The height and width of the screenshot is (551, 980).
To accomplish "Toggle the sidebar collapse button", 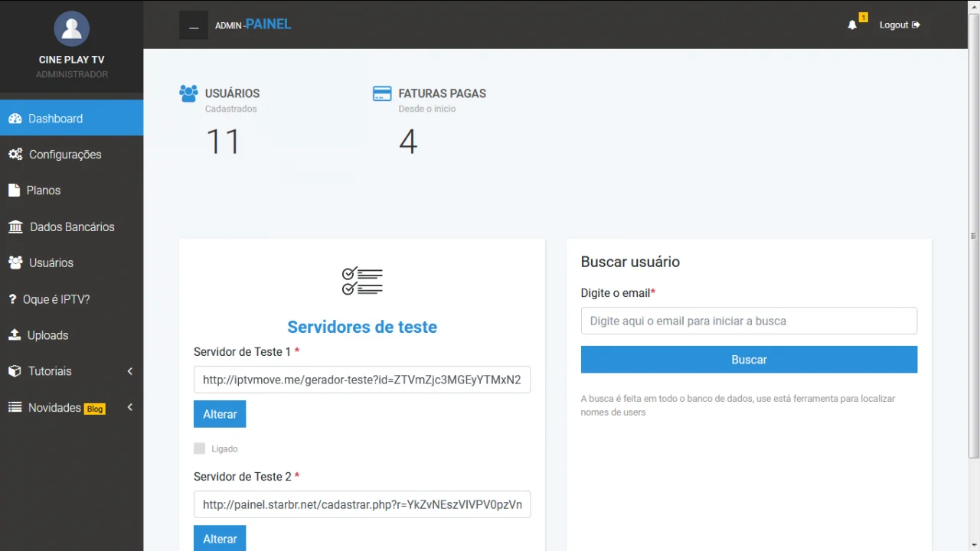I will click(x=194, y=25).
